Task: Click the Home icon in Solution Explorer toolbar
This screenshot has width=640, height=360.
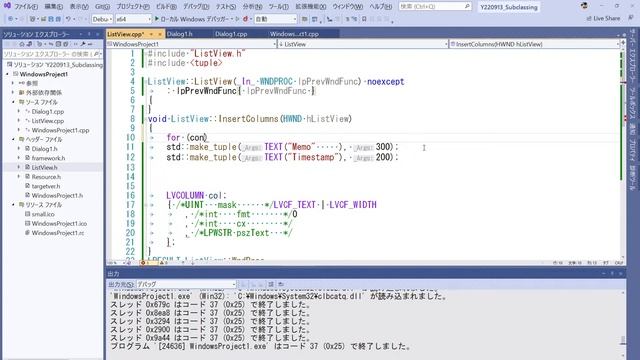Action: click(x=22, y=44)
